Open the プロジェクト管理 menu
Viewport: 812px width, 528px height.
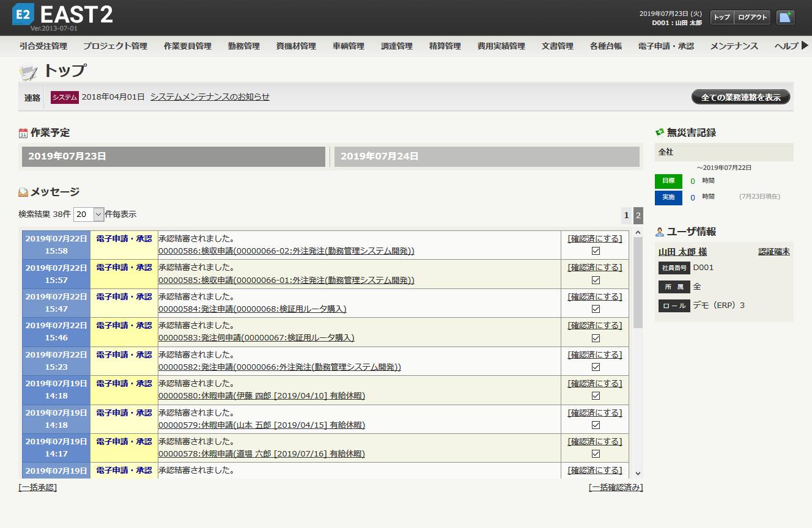click(x=115, y=46)
